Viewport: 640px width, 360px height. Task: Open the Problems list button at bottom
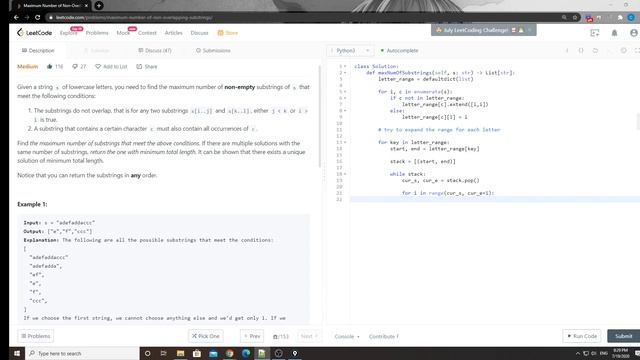[x=36, y=336]
